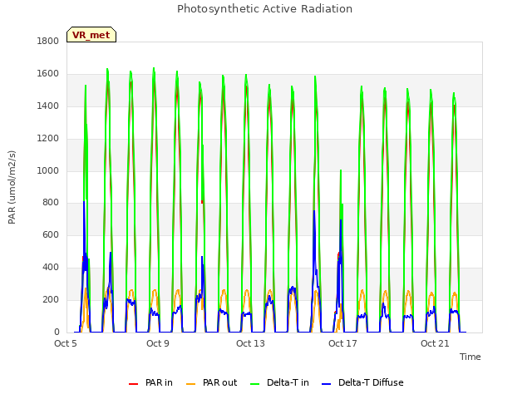Click the blue Delta-T Diffuse legend swatch
532x399 pixels.
click(x=327, y=384)
